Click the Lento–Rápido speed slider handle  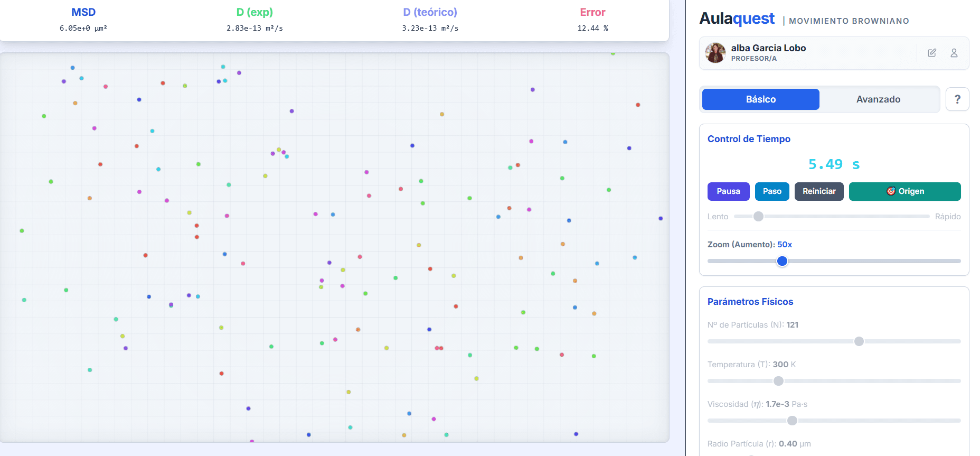click(758, 216)
